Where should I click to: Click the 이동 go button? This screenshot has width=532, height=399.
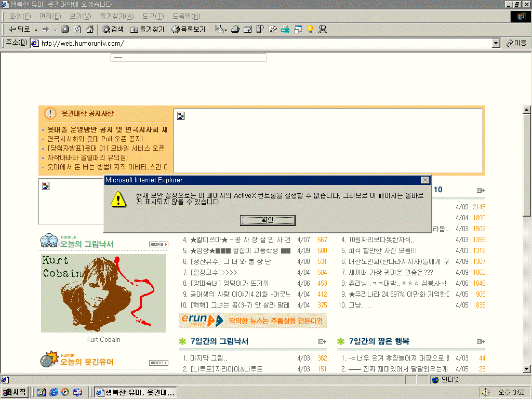(516, 43)
